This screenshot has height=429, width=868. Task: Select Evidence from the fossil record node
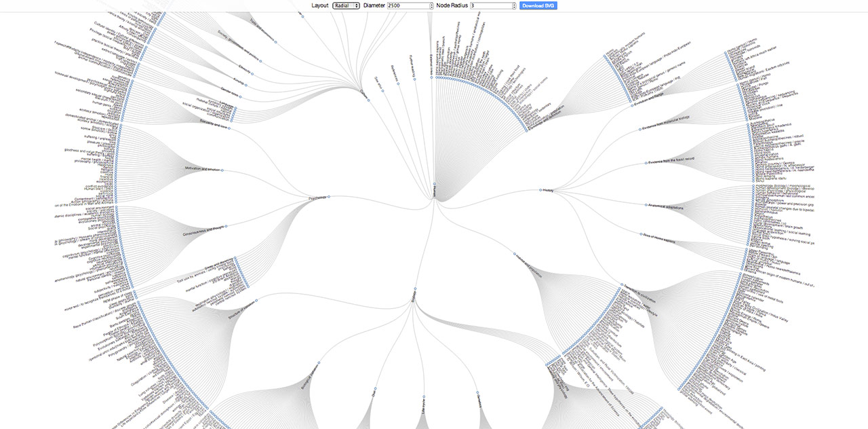coord(646,163)
